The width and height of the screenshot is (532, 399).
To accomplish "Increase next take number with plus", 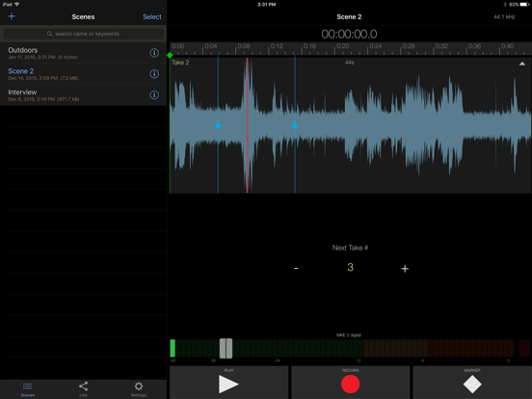I will [405, 269].
